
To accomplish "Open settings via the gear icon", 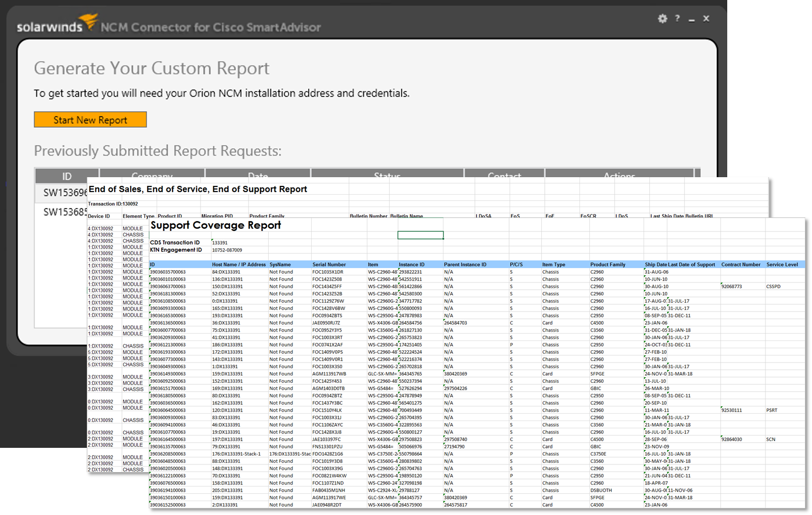I will pos(662,19).
